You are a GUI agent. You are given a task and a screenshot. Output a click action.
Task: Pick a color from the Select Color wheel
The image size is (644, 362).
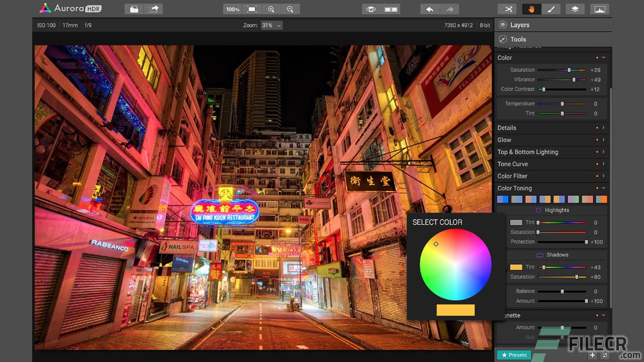455,265
